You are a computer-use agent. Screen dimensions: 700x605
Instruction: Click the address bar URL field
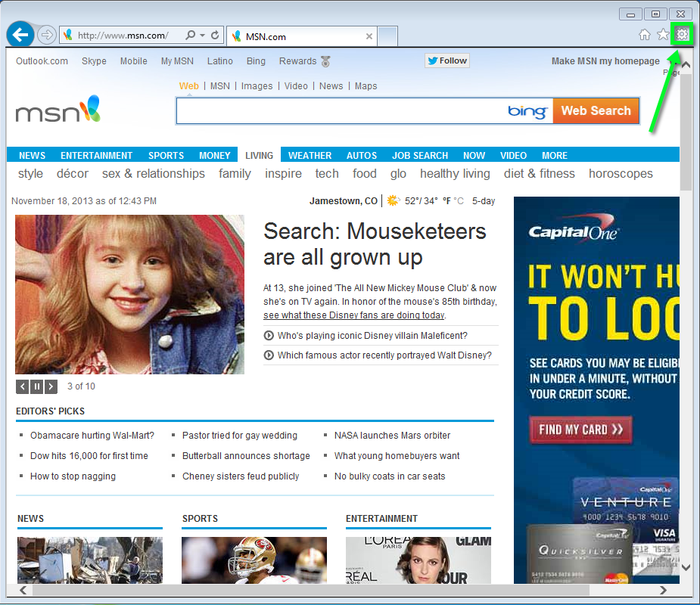(x=122, y=36)
